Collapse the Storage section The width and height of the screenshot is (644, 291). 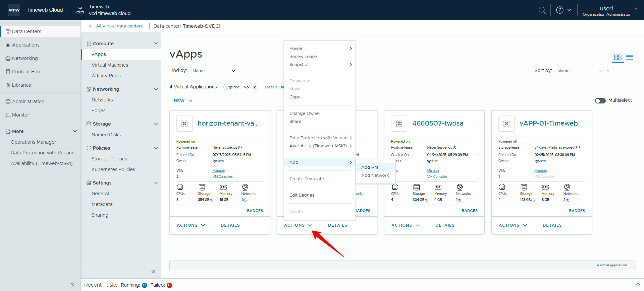click(156, 124)
